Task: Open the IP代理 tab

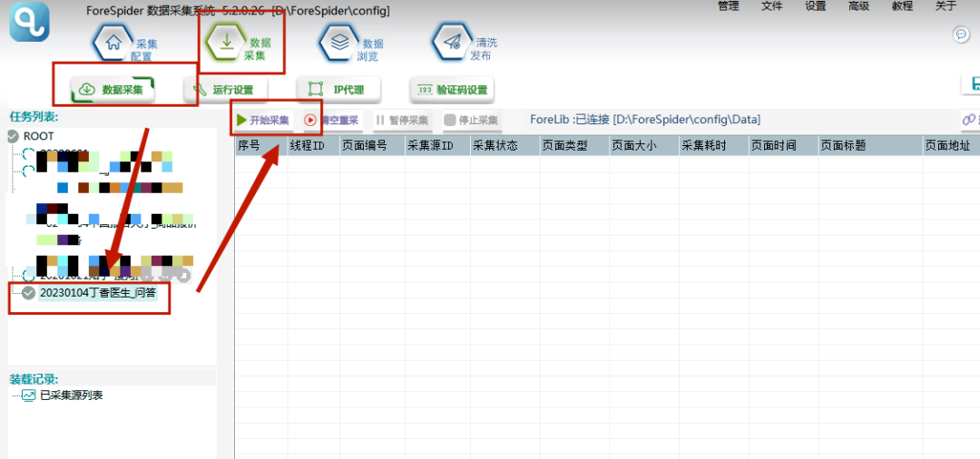Action: (x=338, y=90)
